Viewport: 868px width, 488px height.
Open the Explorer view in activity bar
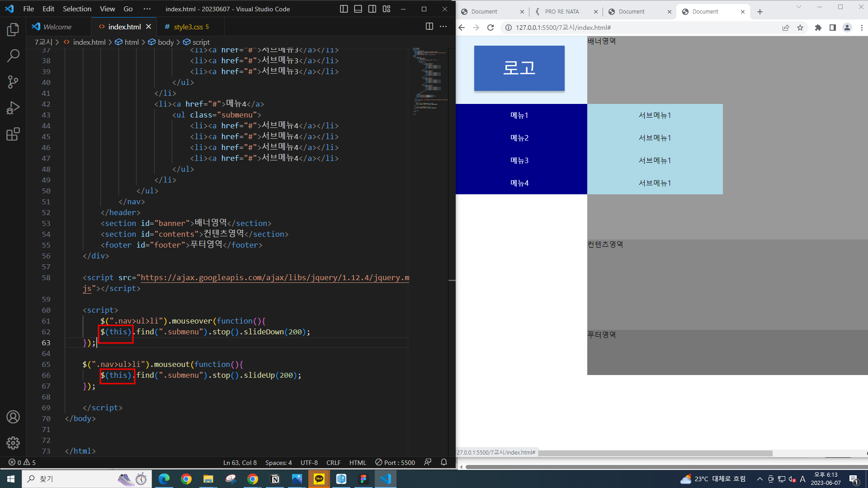click(x=13, y=30)
